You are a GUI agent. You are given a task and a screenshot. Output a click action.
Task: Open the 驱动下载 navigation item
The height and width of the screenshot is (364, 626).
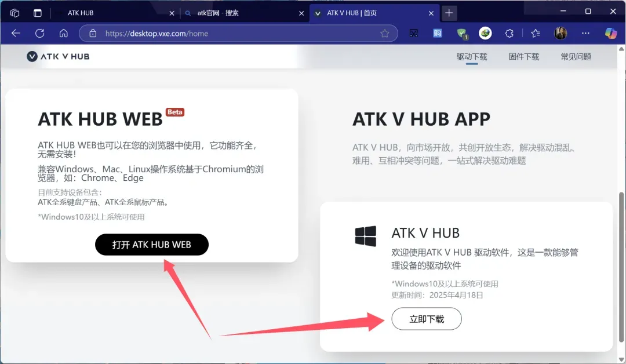coord(471,57)
